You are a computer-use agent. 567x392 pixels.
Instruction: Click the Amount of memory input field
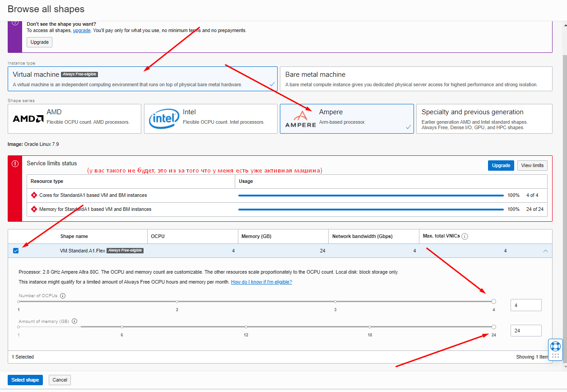[x=526, y=331]
